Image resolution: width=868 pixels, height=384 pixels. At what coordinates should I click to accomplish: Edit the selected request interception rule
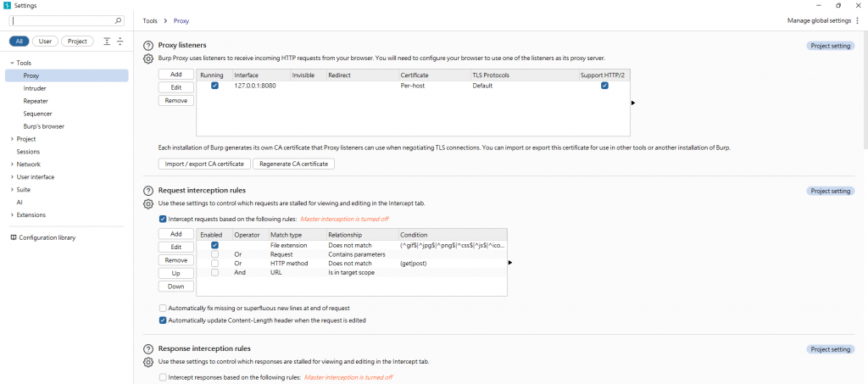(176, 248)
